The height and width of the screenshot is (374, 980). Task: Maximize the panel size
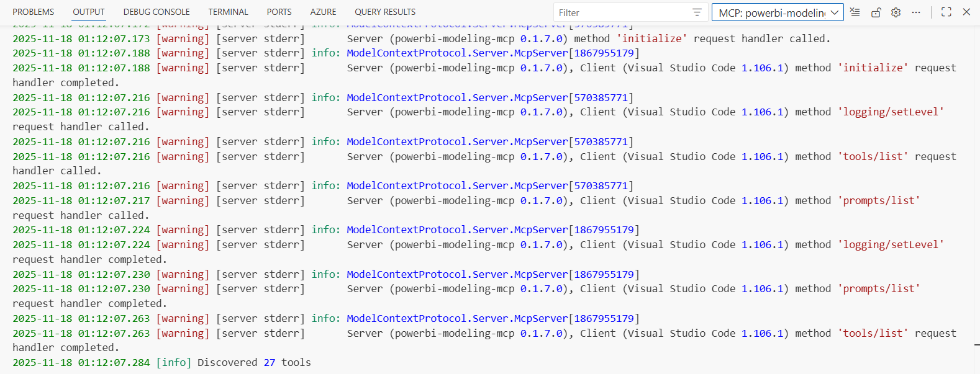[x=946, y=12]
